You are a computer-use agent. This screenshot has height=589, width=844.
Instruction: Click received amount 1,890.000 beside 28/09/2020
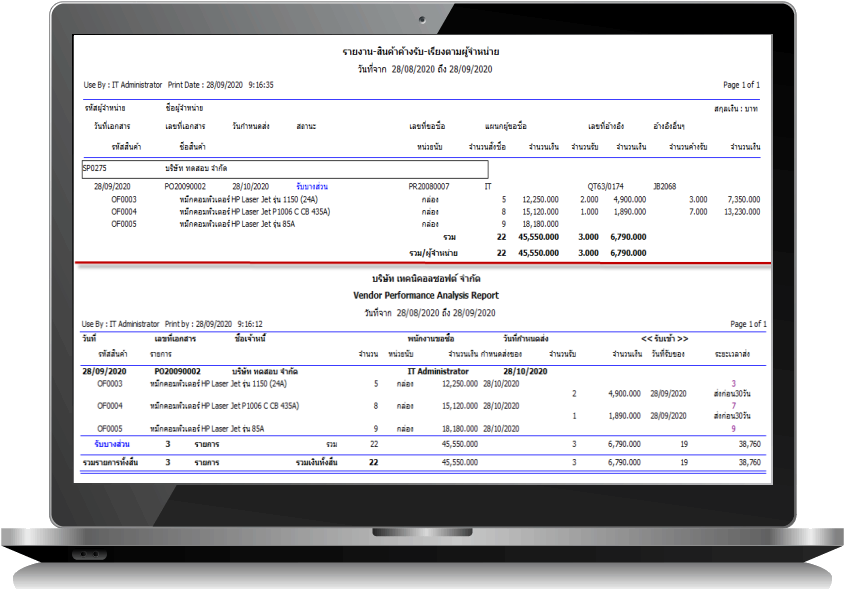point(624,416)
